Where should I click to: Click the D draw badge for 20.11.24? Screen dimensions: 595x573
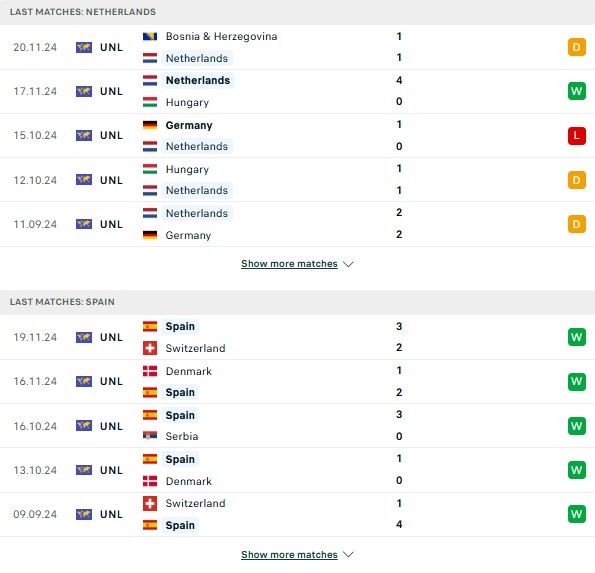[576, 47]
